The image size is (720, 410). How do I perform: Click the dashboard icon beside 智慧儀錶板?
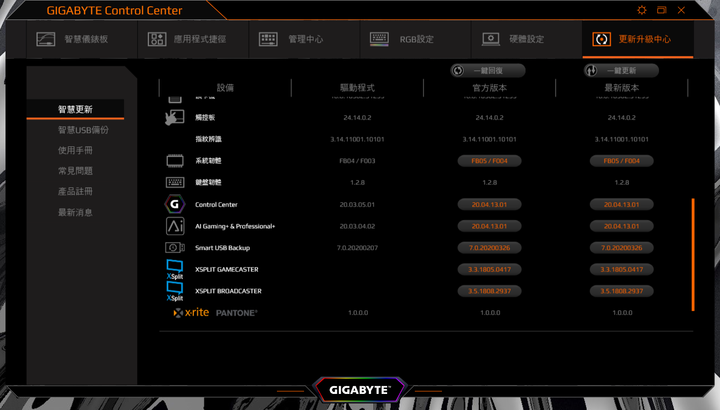coord(45,39)
